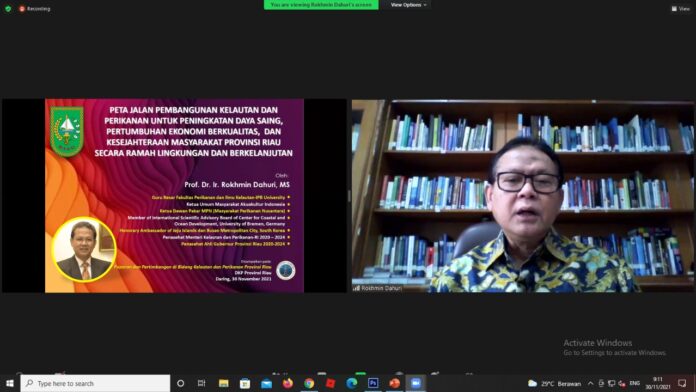Switch to Photoshop in the taskbar
This screenshot has width=696, height=392.
click(x=373, y=383)
